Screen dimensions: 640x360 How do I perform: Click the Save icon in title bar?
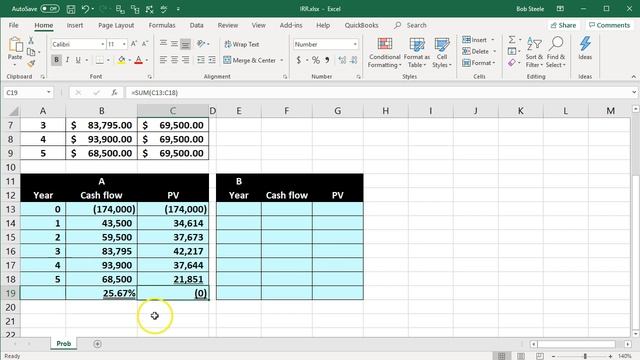pos(71,9)
